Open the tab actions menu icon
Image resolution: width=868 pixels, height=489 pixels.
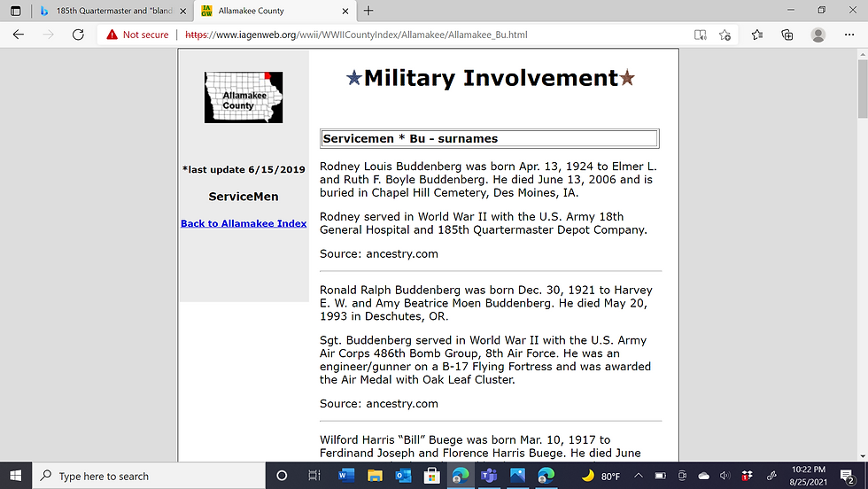(x=16, y=11)
